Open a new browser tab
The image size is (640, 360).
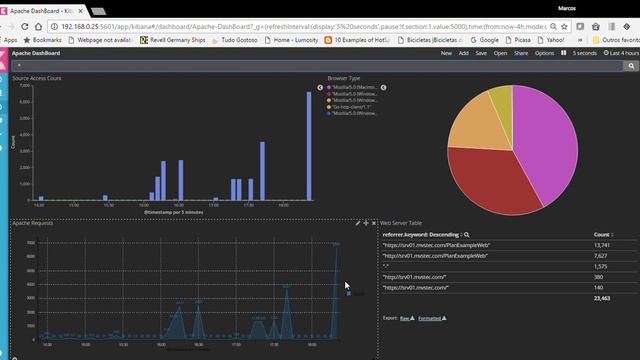click(98, 11)
